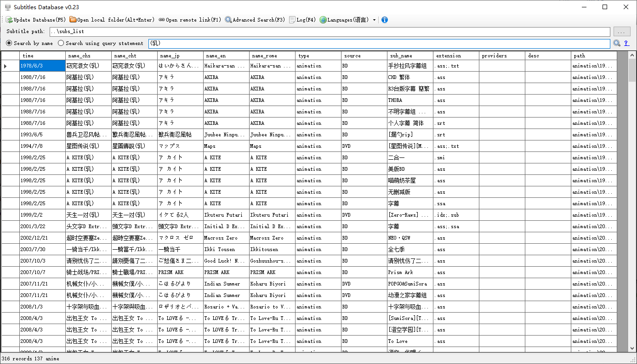Click the Update Database (F5) icon
Viewport: 637px width, 364px height.
9,20
